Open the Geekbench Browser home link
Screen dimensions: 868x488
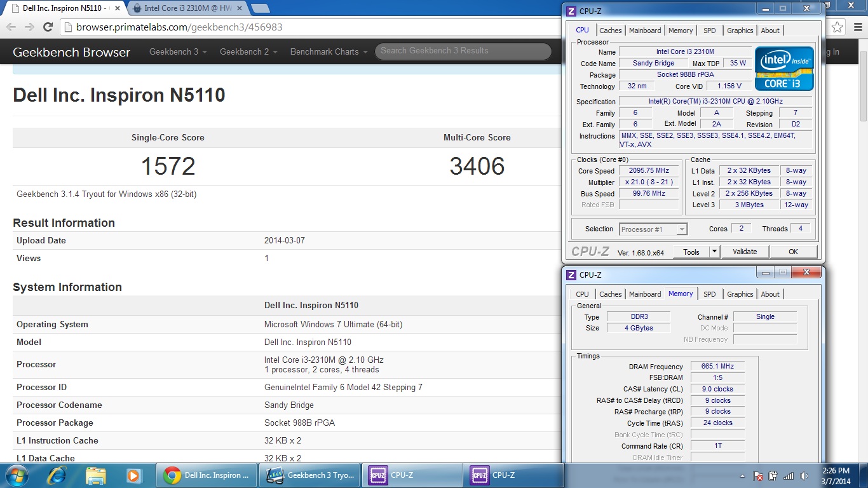[71, 52]
